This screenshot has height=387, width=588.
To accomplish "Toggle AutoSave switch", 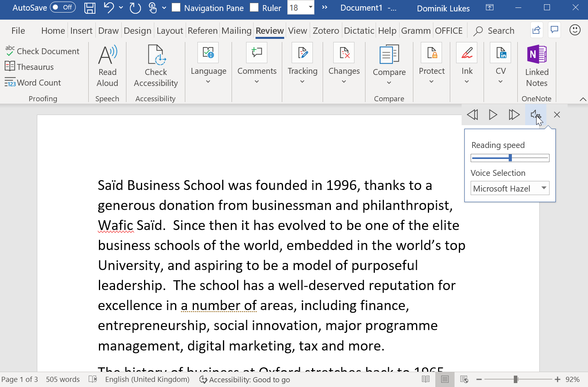I will click(x=63, y=7).
